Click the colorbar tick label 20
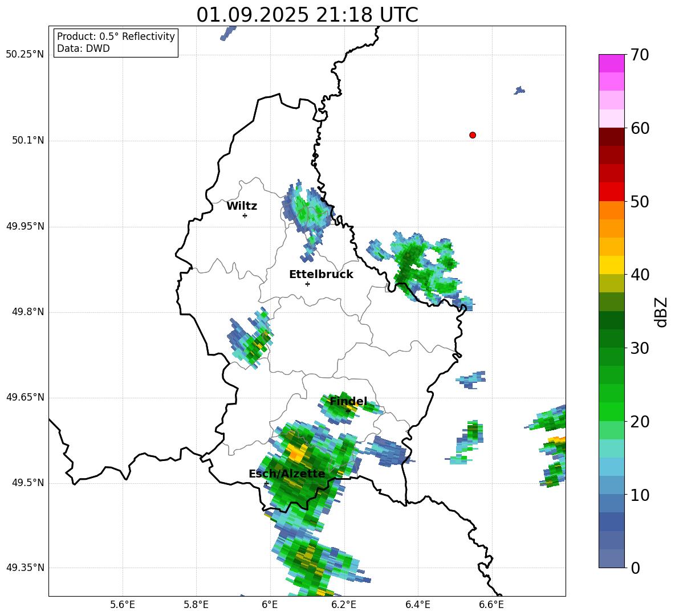The width and height of the screenshot is (675, 616). tap(640, 422)
